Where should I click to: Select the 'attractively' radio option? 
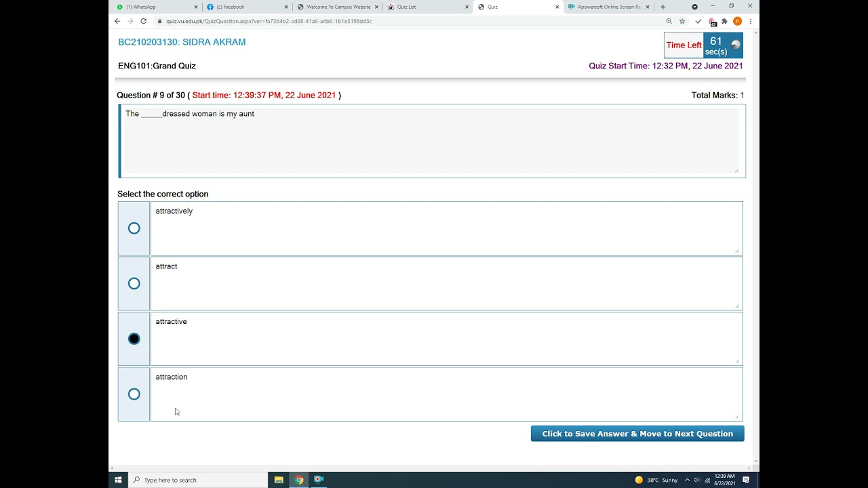click(134, 228)
